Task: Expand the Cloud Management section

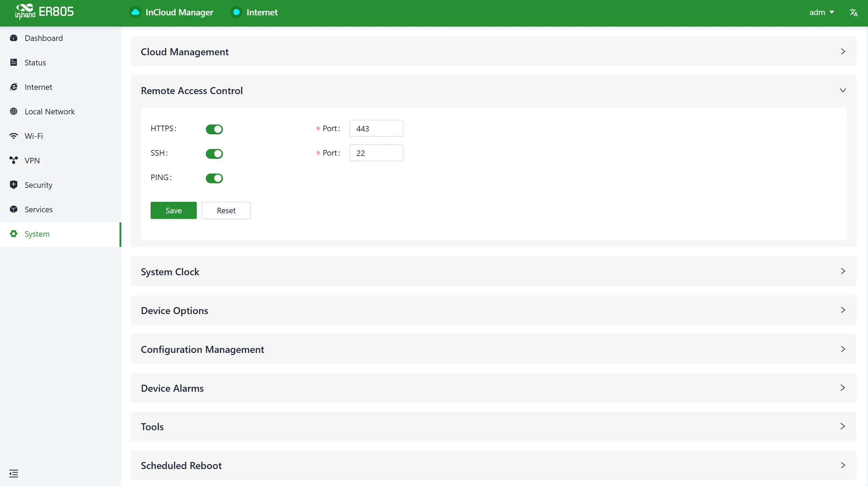Action: click(x=493, y=52)
